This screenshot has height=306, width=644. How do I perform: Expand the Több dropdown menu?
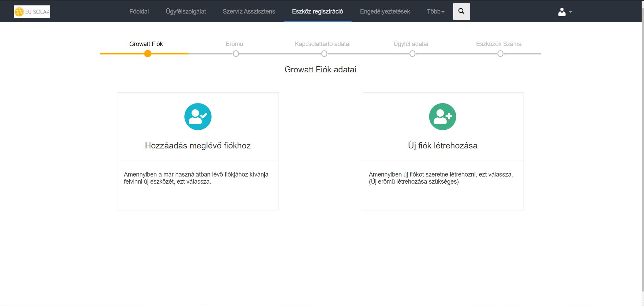point(435,11)
